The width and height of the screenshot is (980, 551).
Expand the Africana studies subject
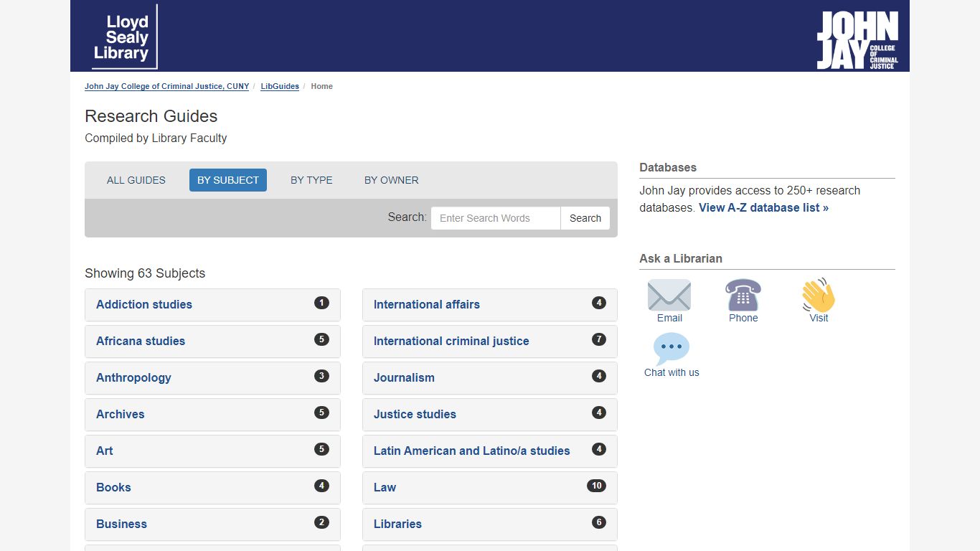212,342
